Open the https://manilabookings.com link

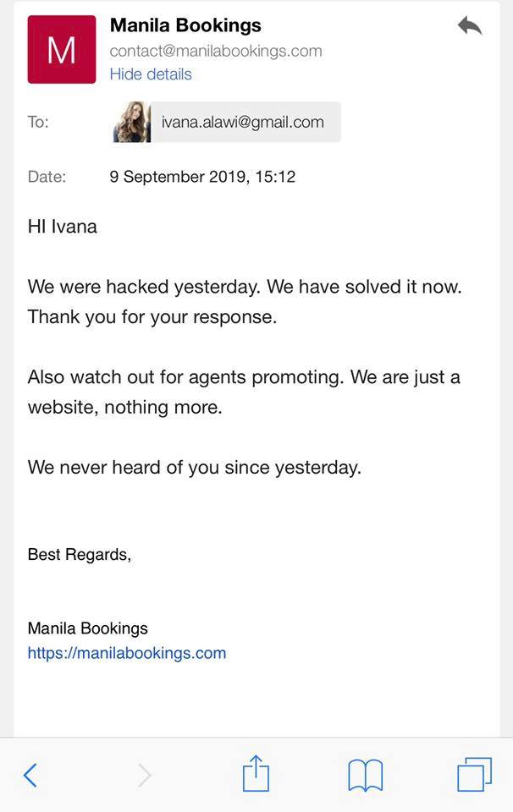pyautogui.click(x=127, y=653)
